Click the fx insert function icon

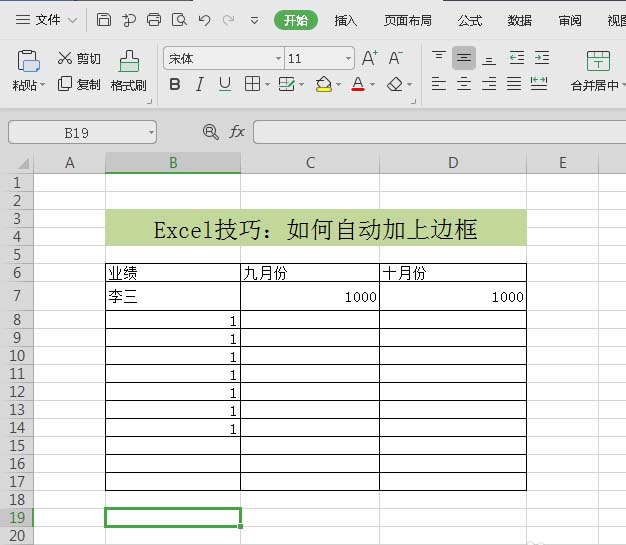[x=237, y=132]
